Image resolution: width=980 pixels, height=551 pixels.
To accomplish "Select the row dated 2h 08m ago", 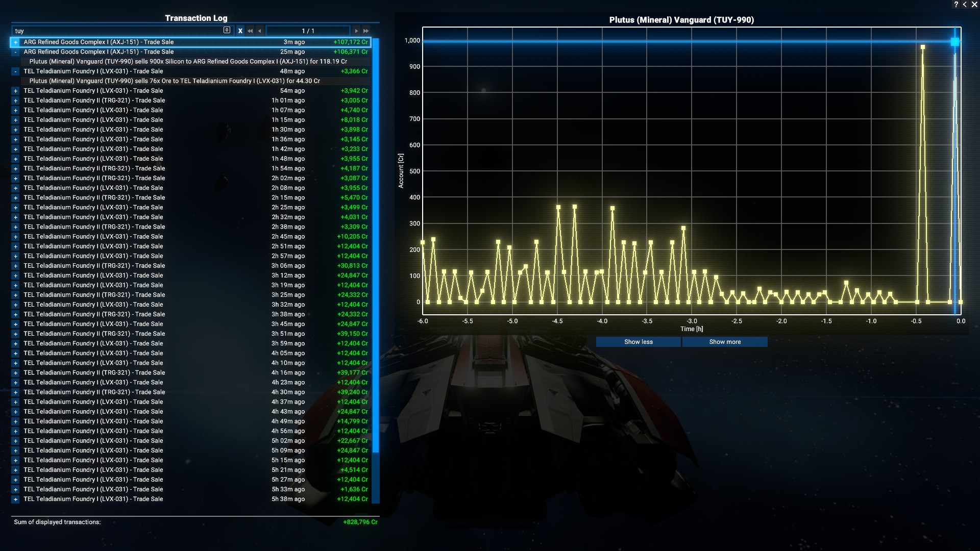I will tap(191, 188).
